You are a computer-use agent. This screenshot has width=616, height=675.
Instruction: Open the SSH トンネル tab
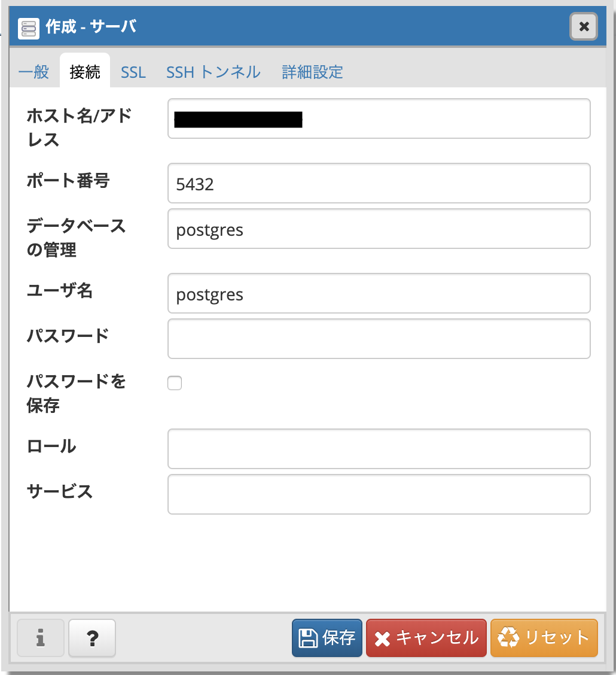213,72
